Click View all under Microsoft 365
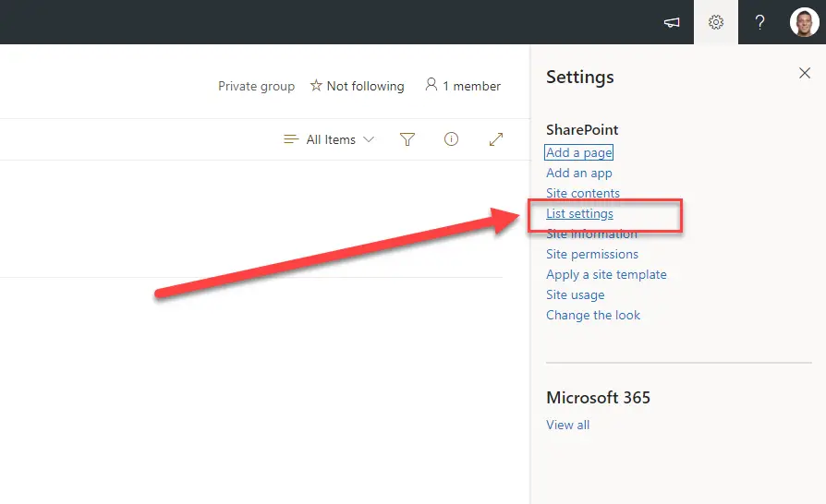The width and height of the screenshot is (826, 504). [x=567, y=425]
